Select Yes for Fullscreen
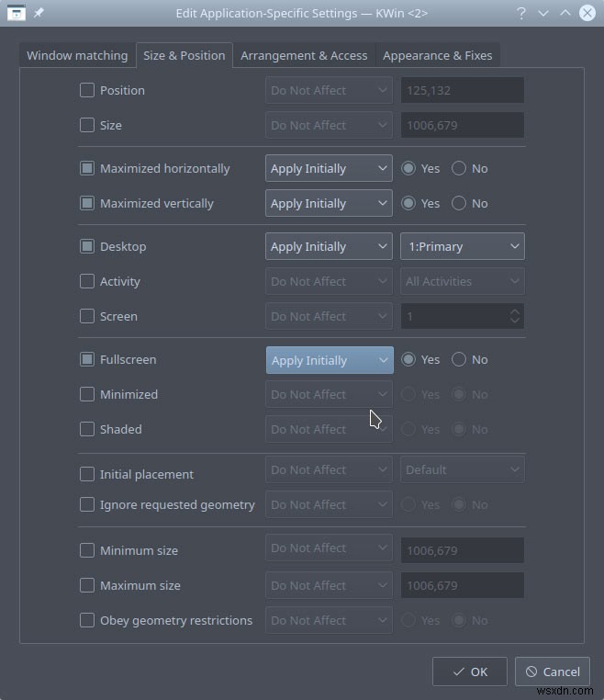604x700 pixels. [x=408, y=359]
